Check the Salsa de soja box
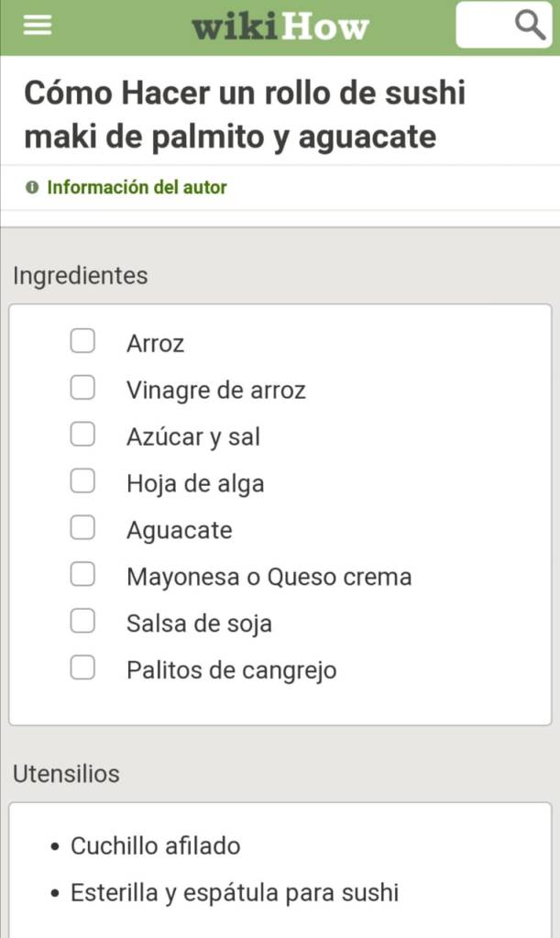Screen dimensions: 560x938 tap(83, 623)
